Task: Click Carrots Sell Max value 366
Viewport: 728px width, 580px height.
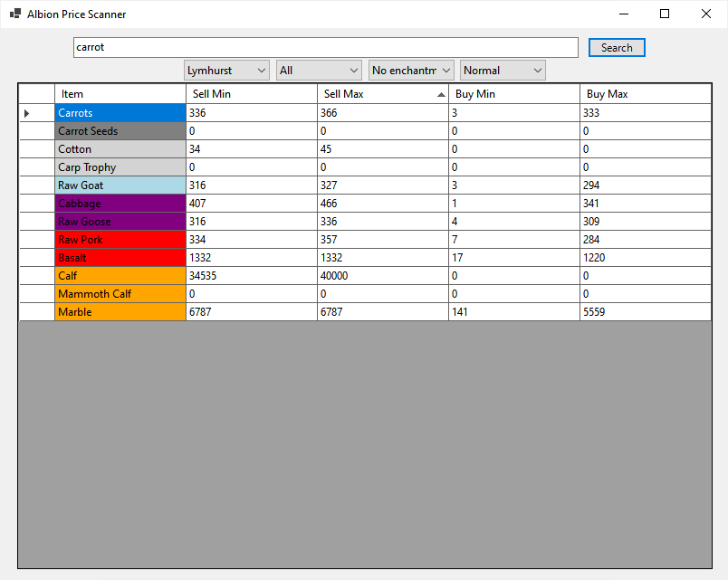Action: (383, 113)
